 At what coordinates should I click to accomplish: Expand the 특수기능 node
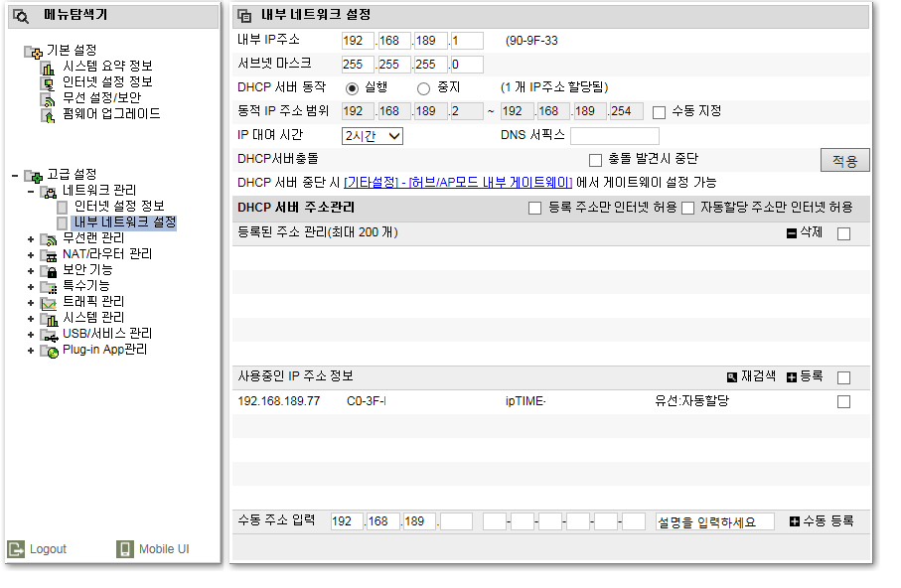(31, 287)
